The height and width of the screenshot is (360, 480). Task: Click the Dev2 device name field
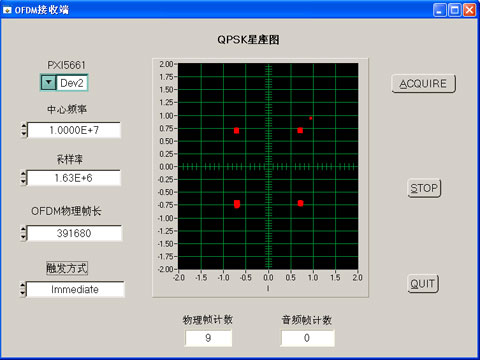[72, 83]
